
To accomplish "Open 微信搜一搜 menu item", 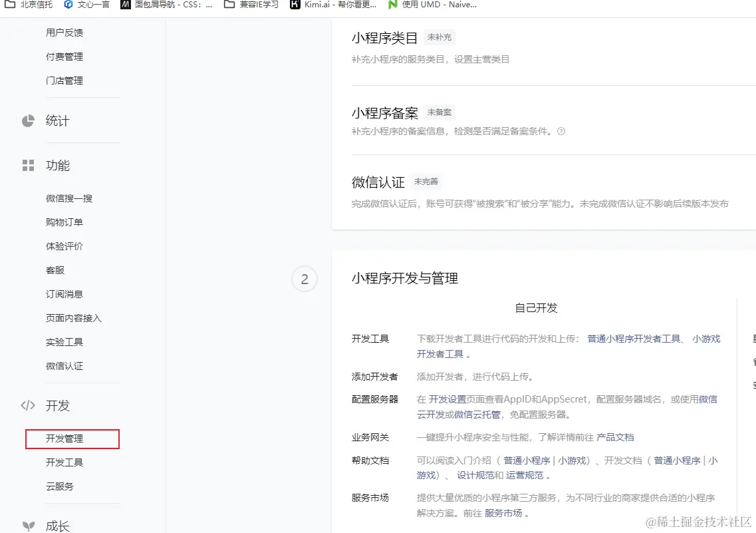I will pyautogui.click(x=69, y=198).
